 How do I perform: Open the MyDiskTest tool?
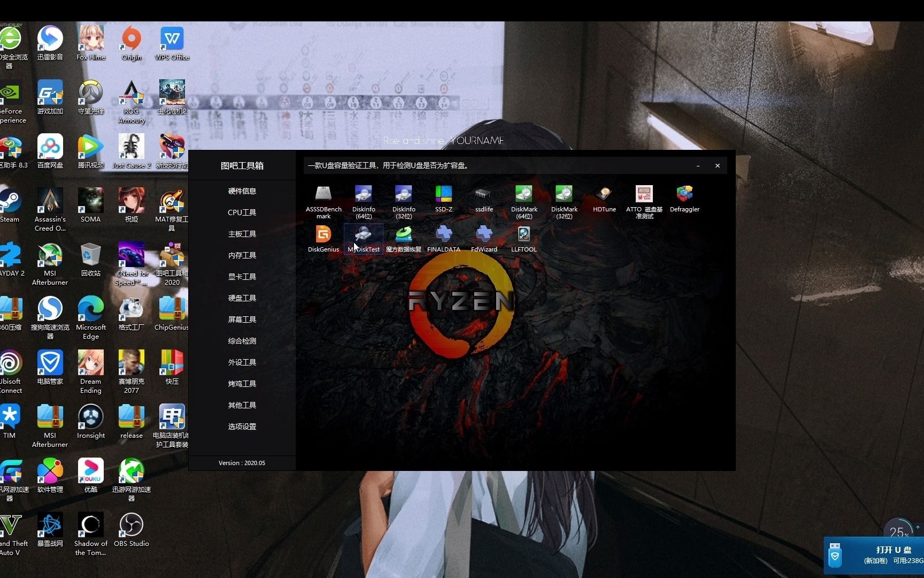coord(364,239)
